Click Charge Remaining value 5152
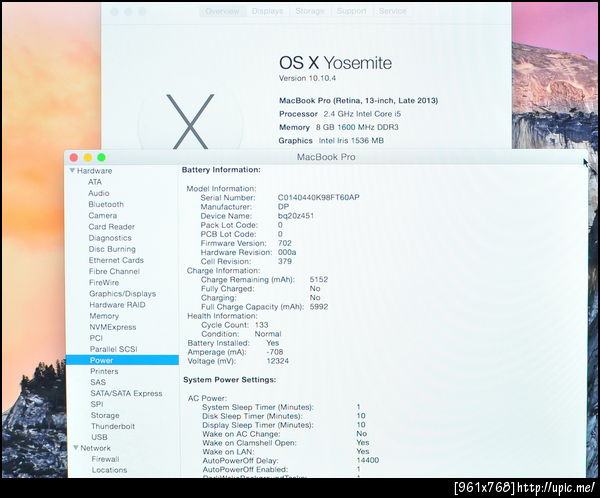This screenshot has height=498, width=600. pos(319,280)
